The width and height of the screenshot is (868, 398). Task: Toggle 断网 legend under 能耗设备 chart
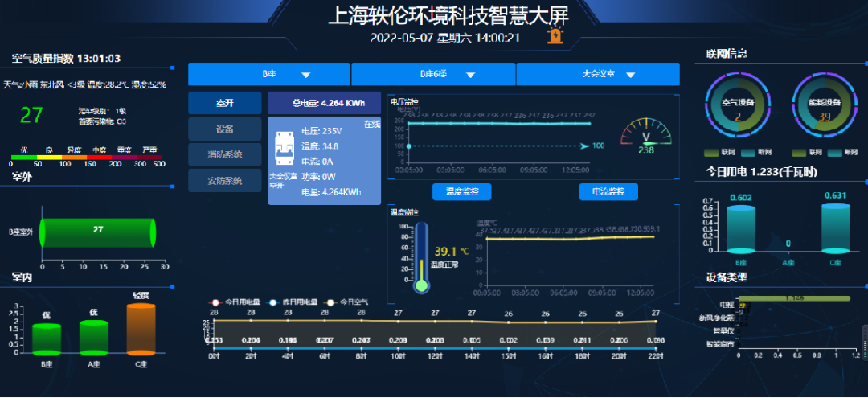(842, 152)
